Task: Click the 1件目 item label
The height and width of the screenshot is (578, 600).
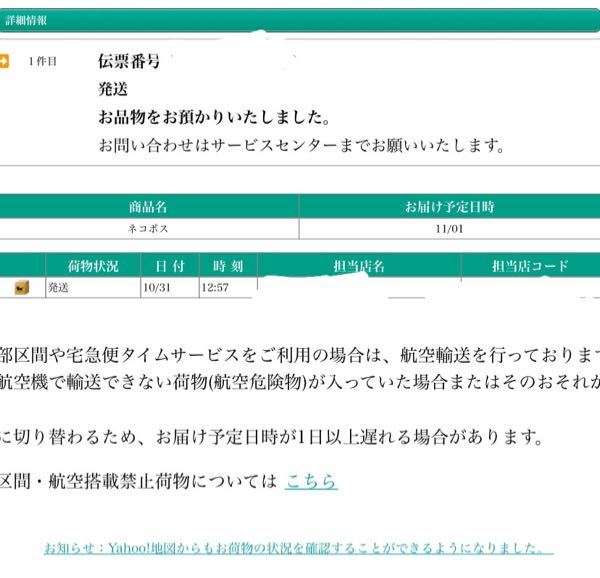Action: 43,61
